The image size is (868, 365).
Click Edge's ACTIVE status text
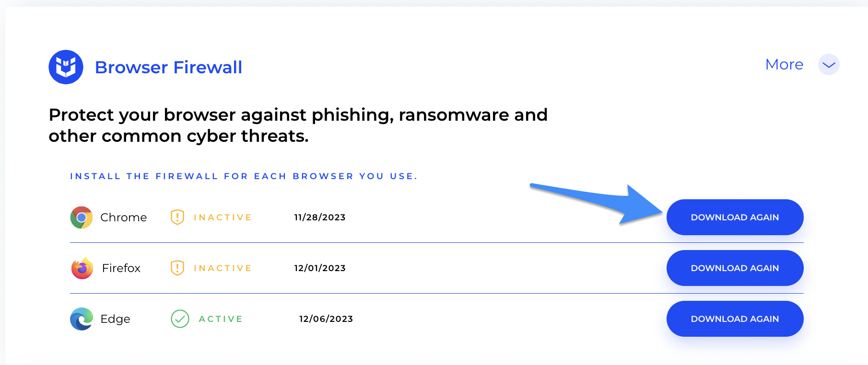pyautogui.click(x=221, y=319)
